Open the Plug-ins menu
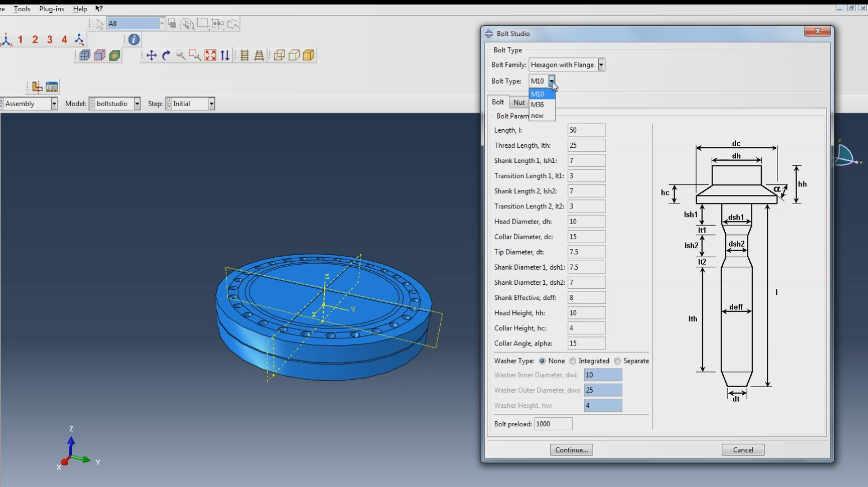 click(x=51, y=8)
